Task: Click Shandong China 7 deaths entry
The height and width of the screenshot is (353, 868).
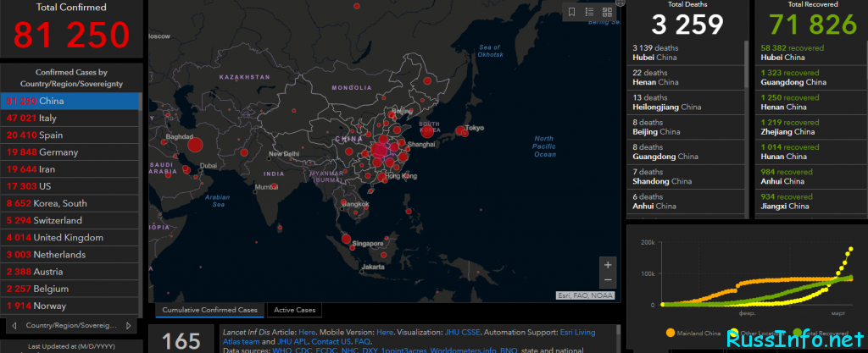Action: click(x=687, y=177)
